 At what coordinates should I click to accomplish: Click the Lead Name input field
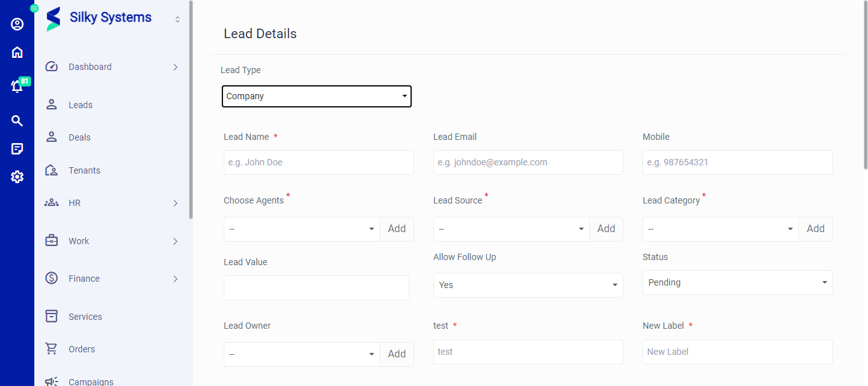click(318, 162)
